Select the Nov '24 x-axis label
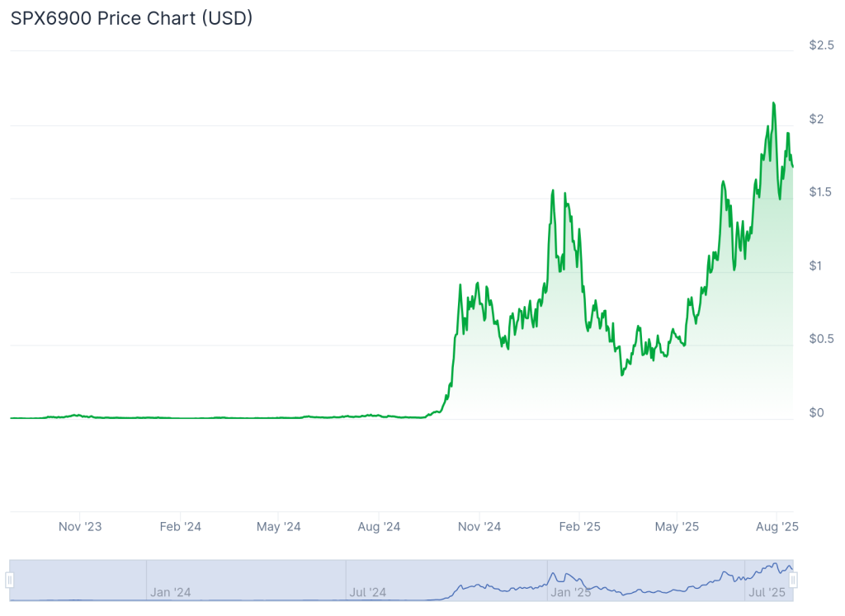Viewport: 845px width, 616px height. tap(479, 526)
